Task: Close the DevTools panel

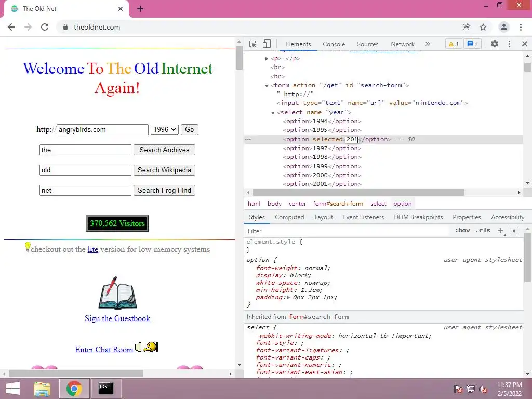Action: (525, 44)
